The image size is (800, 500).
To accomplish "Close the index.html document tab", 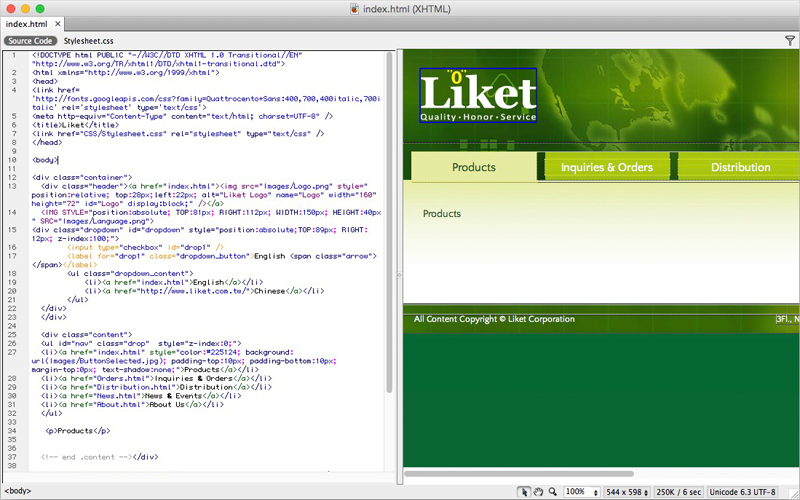I will (56, 23).
